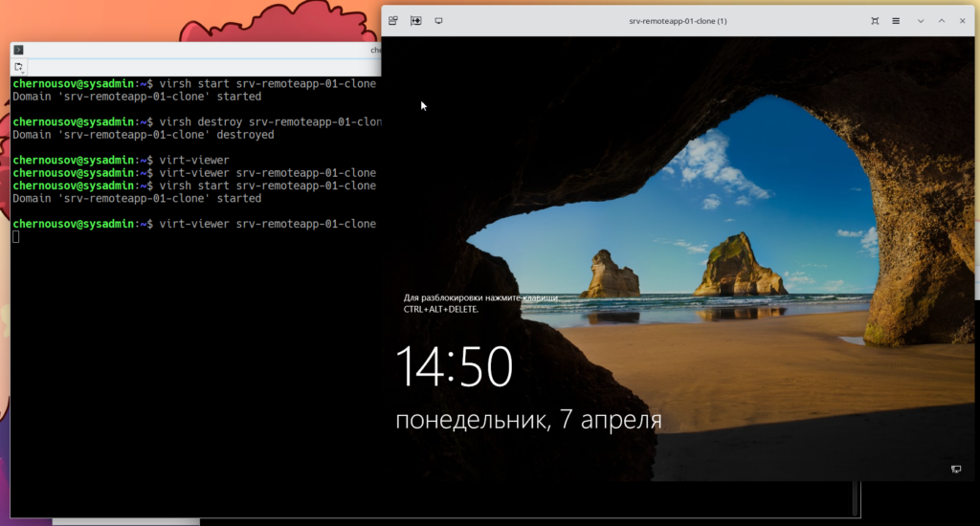Click the monitor display icon in virt-viewer header
The height and width of the screenshot is (526, 980).
[439, 20]
